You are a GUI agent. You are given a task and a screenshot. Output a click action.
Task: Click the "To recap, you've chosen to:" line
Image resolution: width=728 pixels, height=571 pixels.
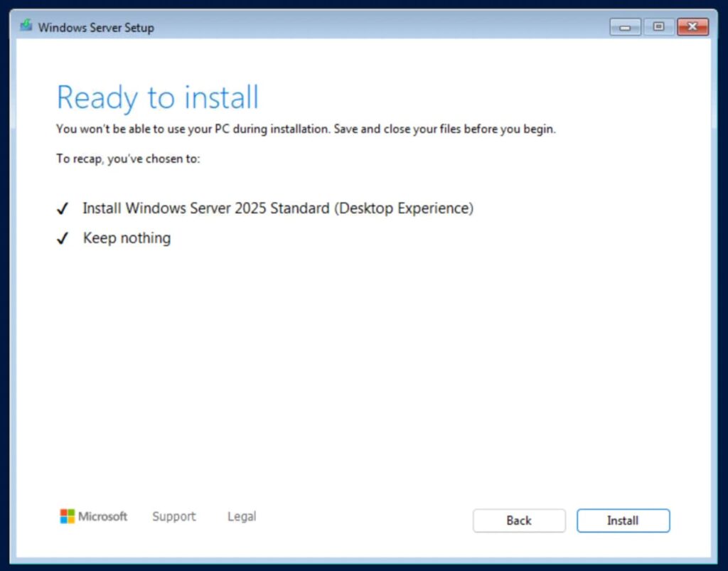[128, 159]
